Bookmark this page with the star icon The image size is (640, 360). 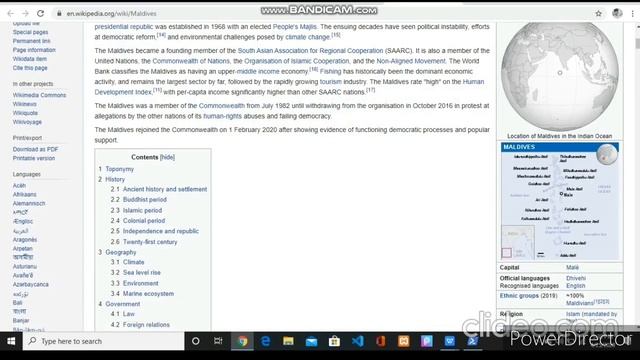598,13
